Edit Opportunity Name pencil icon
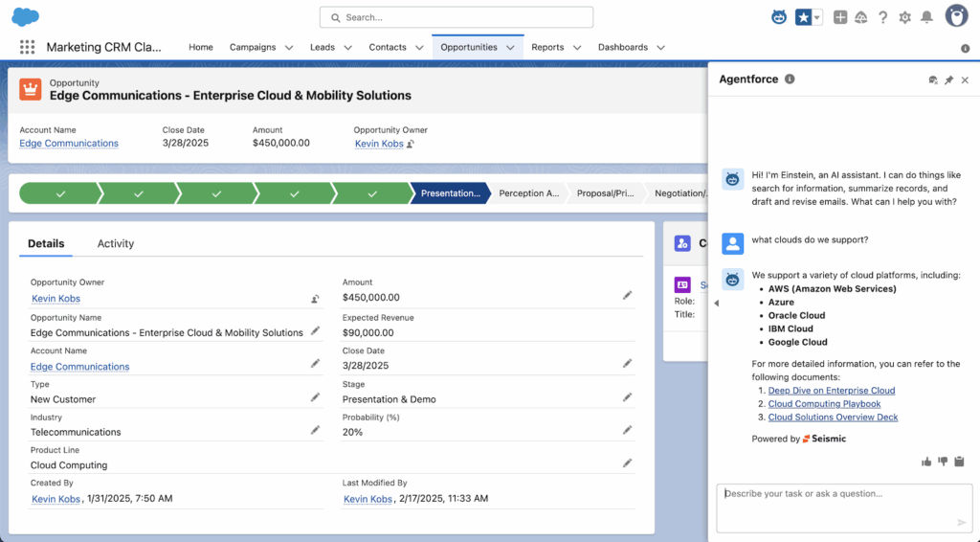The width and height of the screenshot is (980, 542). [315, 330]
